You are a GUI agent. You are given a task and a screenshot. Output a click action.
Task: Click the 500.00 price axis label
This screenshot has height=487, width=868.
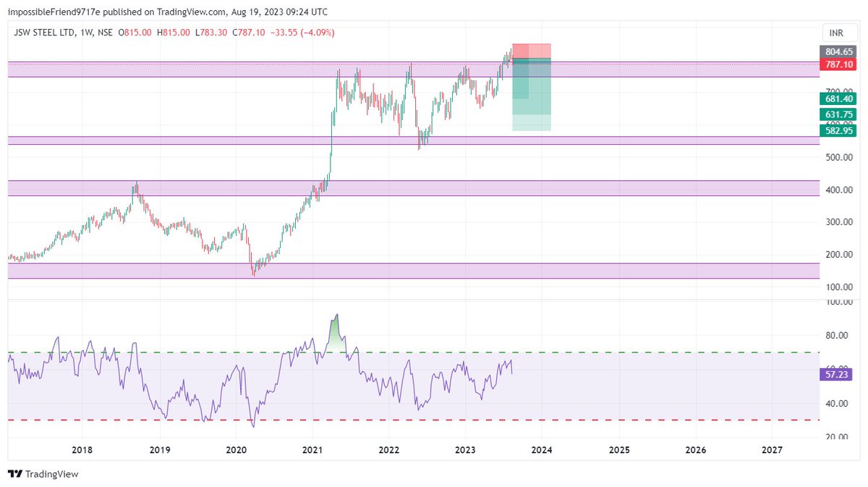(x=839, y=157)
